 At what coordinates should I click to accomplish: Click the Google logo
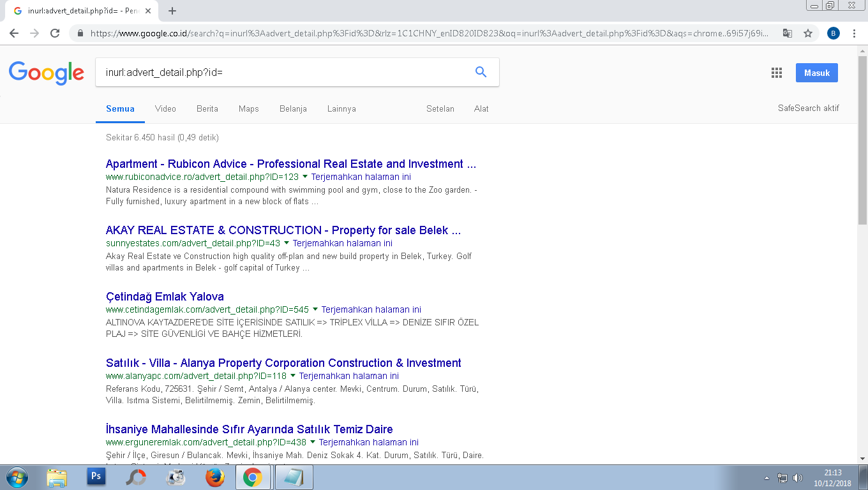(x=46, y=73)
